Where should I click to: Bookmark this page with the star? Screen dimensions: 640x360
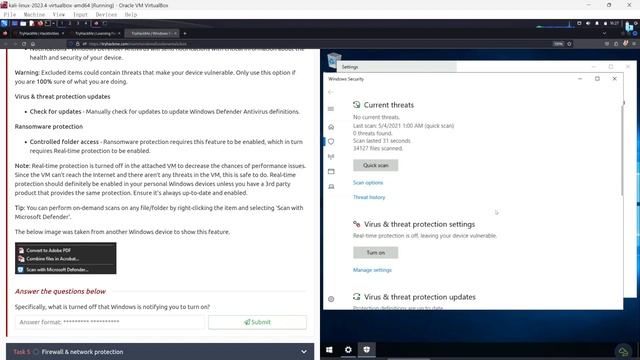pyautogui.click(x=569, y=44)
